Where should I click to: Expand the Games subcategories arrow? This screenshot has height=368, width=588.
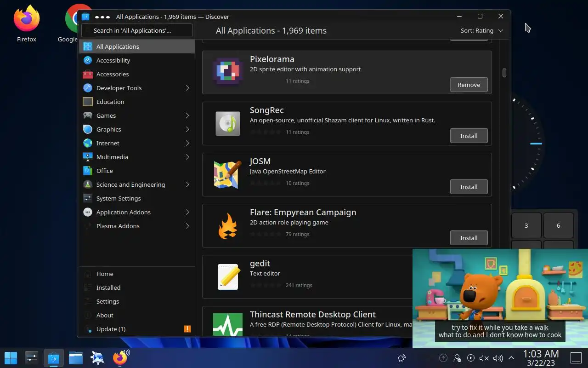coord(187,115)
